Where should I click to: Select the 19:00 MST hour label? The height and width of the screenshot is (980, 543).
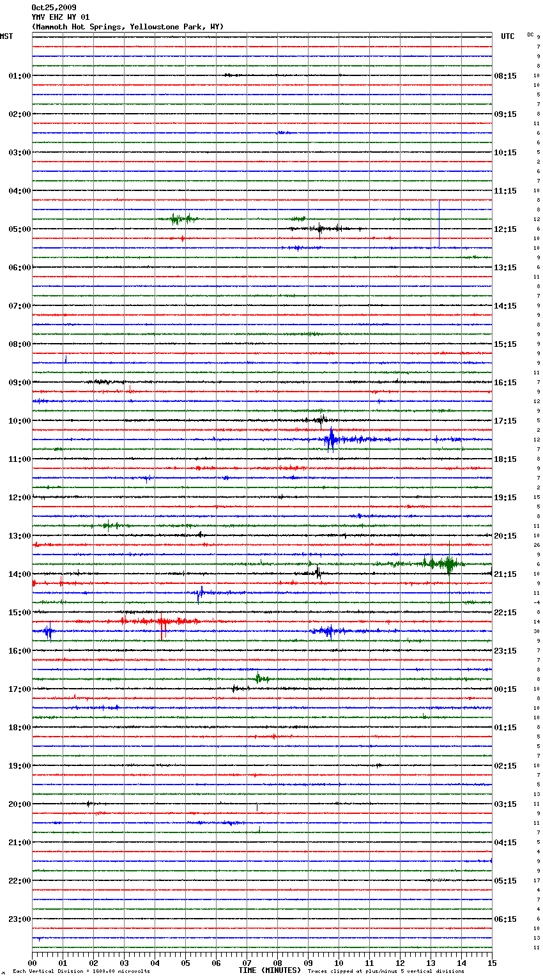(x=20, y=766)
